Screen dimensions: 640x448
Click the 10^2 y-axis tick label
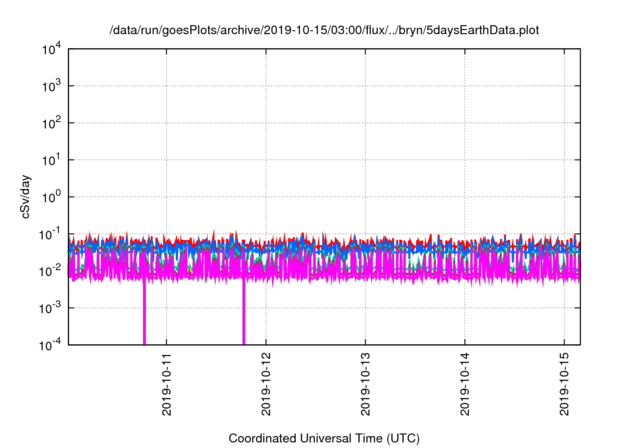pos(51,123)
